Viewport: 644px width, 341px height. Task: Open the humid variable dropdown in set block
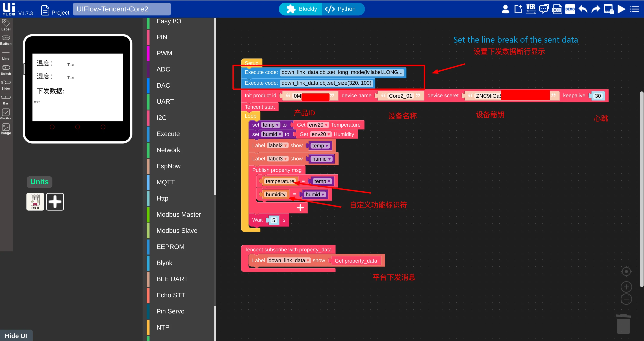click(x=272, y=134)
